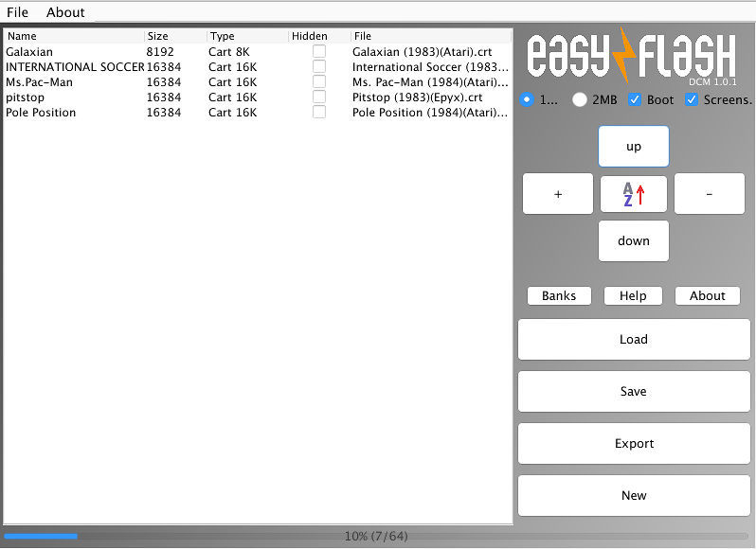
Task: Toggle Hidden checkbox for Galaxian
Action: [x=318, y=51]
